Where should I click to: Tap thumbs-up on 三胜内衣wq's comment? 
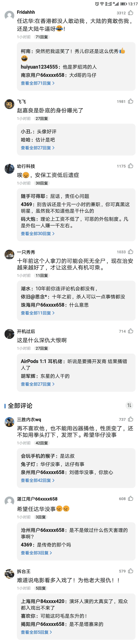(x=131, y=419)
